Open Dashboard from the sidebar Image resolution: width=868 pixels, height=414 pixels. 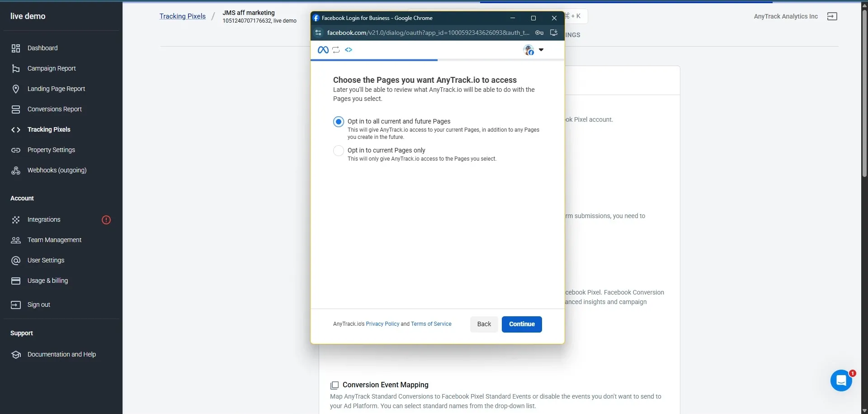pyautogui.click(x=42, y=48)
